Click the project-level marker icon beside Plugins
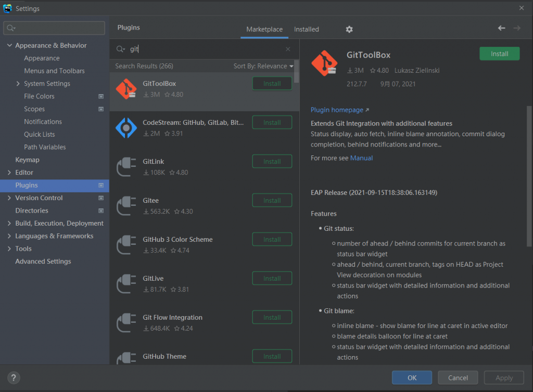This screenshot has height=392, width=533. point(101,185)
